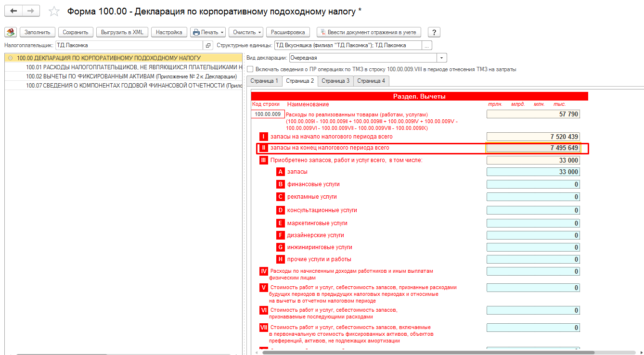This screenshot has height=355, width=644.
Task: Open the help question mark button
Action: [434, 32]
